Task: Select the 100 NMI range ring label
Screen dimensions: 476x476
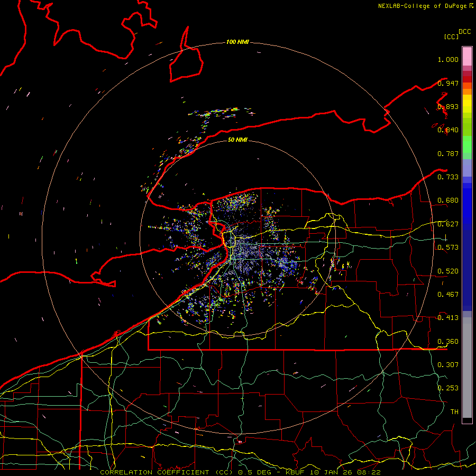Action: (x=237, y=42)
